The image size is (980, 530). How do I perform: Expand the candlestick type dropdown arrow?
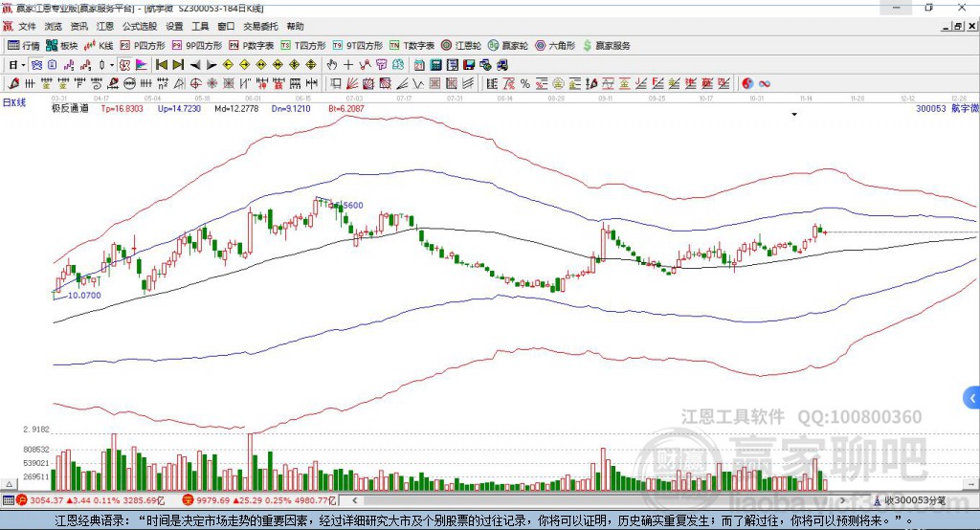[x=112, y=64]
